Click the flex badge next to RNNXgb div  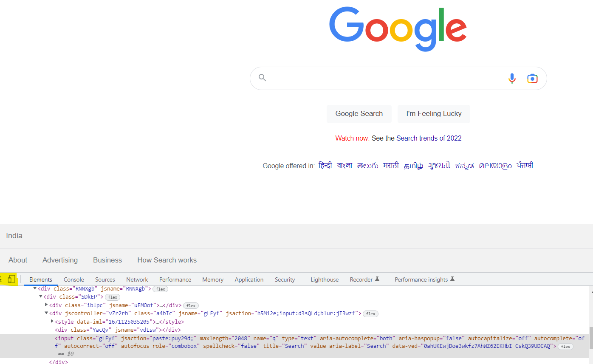point(160,289)
